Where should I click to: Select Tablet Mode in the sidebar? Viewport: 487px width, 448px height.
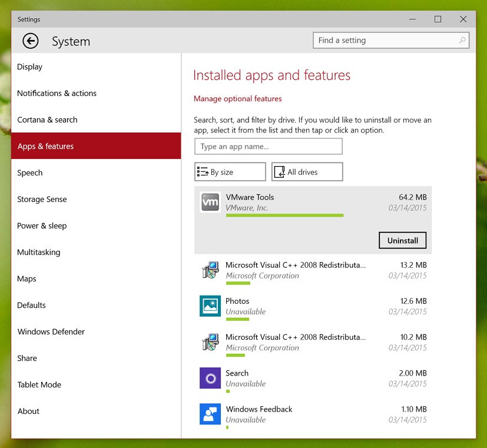(x=96, y=384)
